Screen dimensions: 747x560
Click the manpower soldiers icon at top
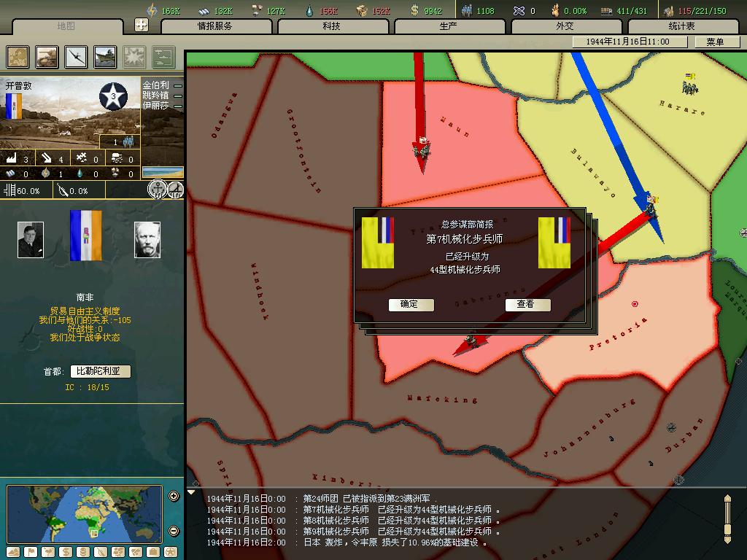[466, 10]
